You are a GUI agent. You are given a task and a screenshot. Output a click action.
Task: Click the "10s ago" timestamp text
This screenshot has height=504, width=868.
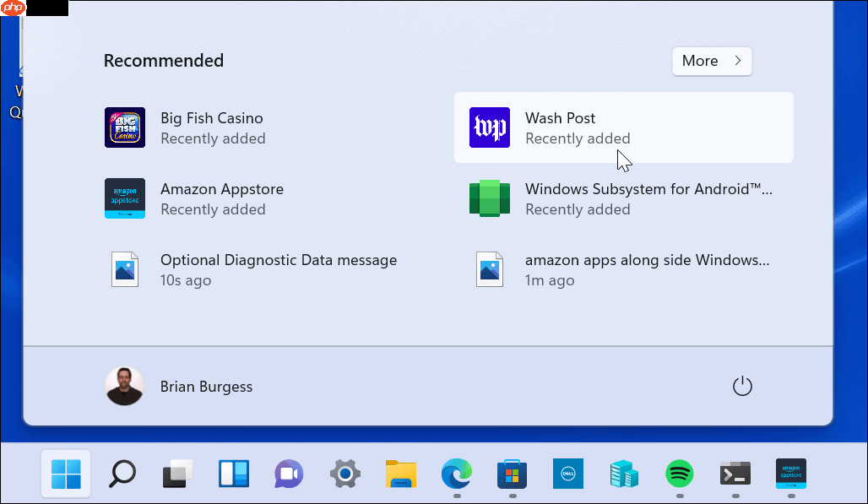pyautogui.click(x=186, y=280)
